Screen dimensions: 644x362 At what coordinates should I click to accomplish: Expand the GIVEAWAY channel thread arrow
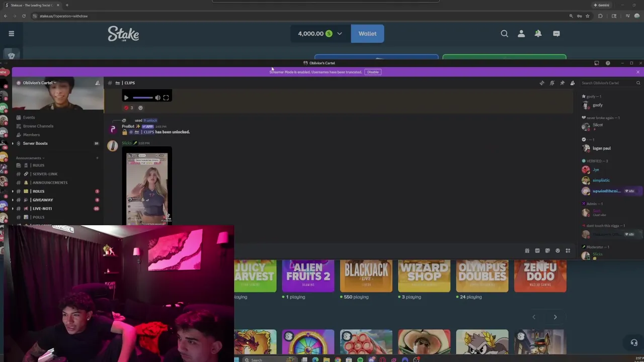pyautogui.click(x=13, y=200)
